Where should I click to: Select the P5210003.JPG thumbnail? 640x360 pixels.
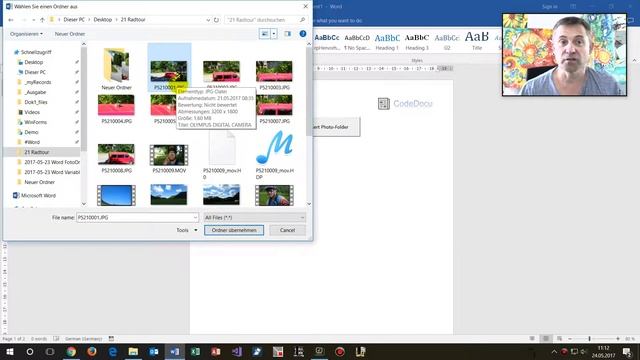point(274,71)
